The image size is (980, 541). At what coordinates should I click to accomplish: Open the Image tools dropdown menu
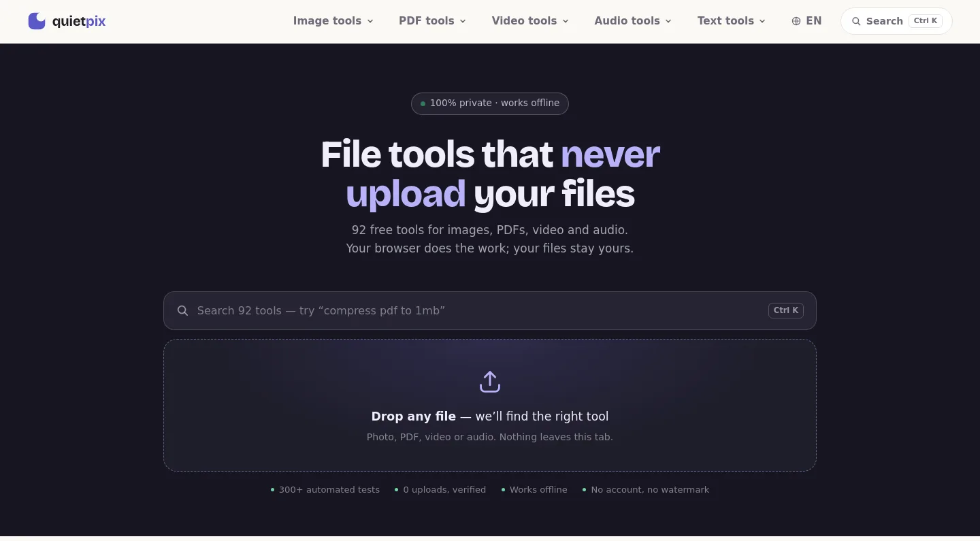333,21
